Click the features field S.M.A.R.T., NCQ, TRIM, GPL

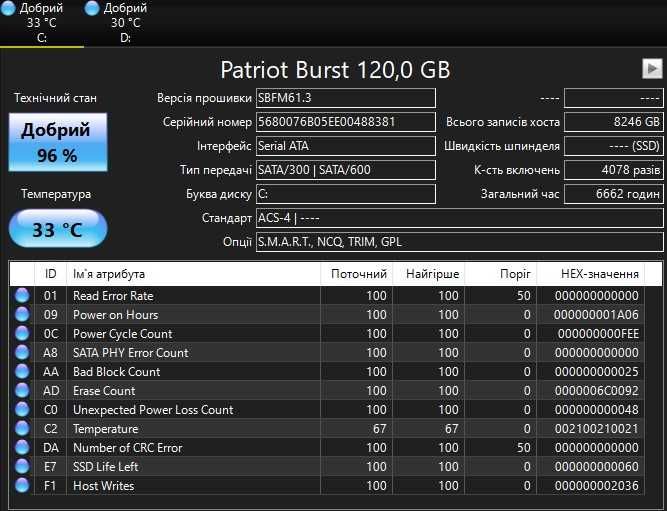tap(459, 242)
